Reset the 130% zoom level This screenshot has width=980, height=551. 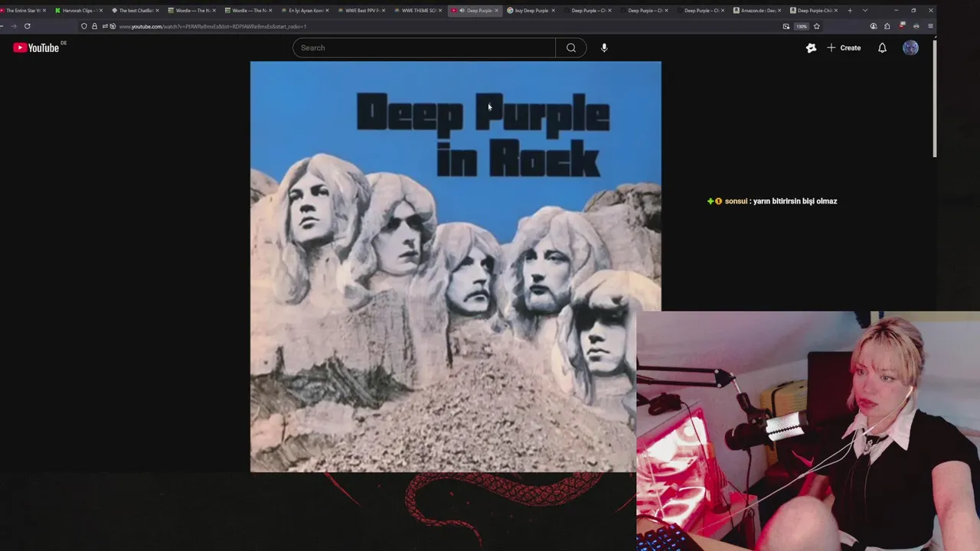pos(801,26)
